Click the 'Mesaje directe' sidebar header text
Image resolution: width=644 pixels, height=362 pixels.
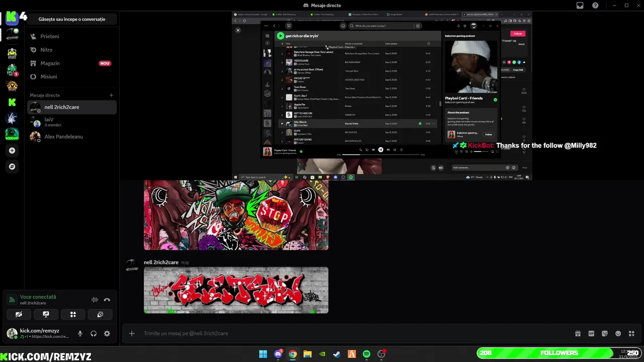click(x=45, y=95)
